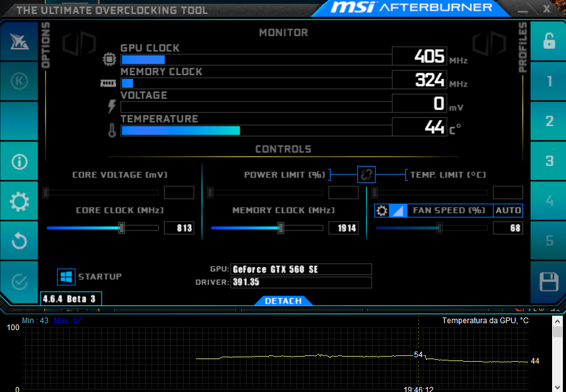566x392 pixels.
Task: Open the PROFILES vertical label
Action: click(522, 47)
